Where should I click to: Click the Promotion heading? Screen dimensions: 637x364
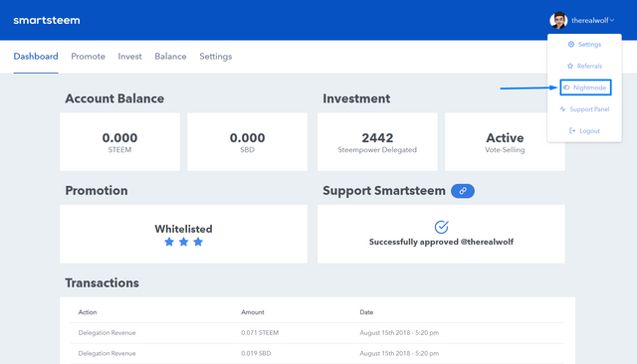(x=97, y=191)
